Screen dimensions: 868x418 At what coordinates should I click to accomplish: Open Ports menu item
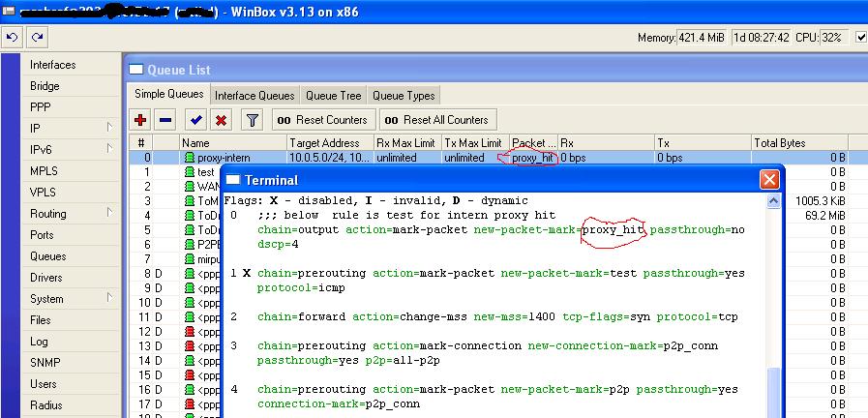coord(42,235)
